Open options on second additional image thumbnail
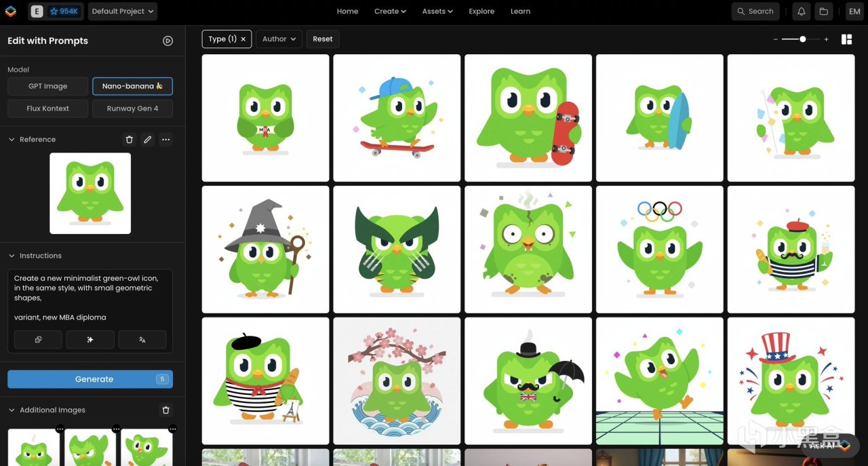The width and height of the screenshot is (868, 466). click(x=116, y=429)
